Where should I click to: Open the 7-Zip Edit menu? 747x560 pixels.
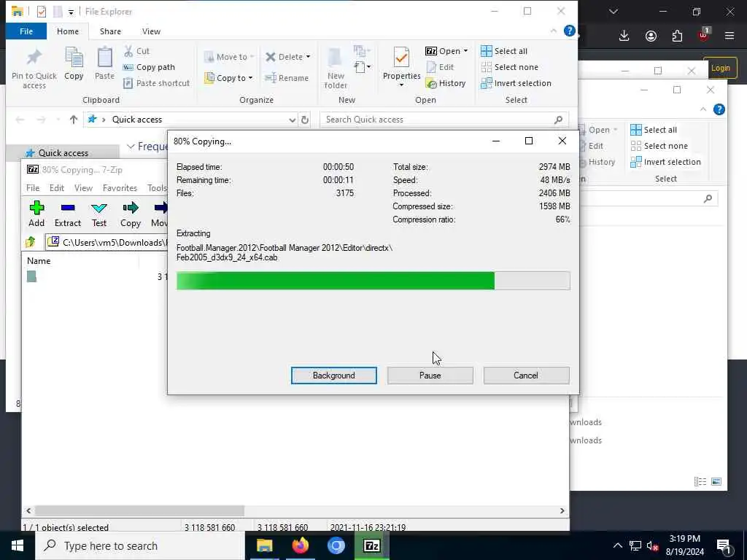click(57, 188)
